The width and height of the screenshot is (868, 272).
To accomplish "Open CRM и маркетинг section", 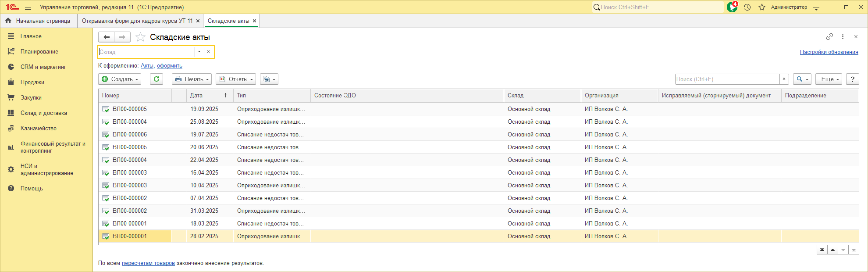I will (46, 67).
